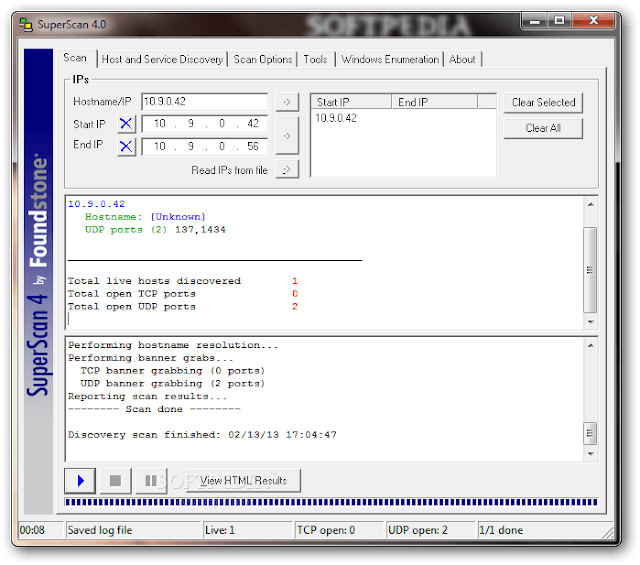The width and height of the screenshot is (640, 565).
Task: Click the Hostname/IP input field
Action: (204, 102)
